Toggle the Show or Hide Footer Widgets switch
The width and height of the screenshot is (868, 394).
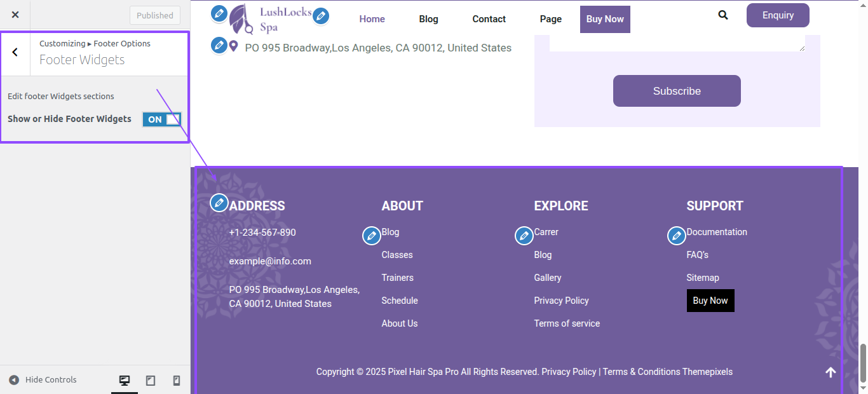pyautogui.click(x=161, y=119)
